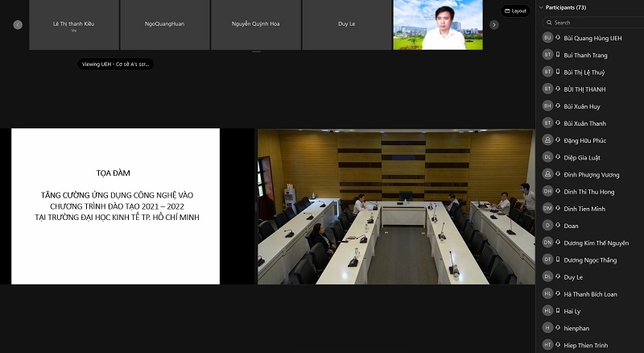Show next video thumbnails with the right arrow
Viewport: 644px width, 353px height.
coord(494,25)
